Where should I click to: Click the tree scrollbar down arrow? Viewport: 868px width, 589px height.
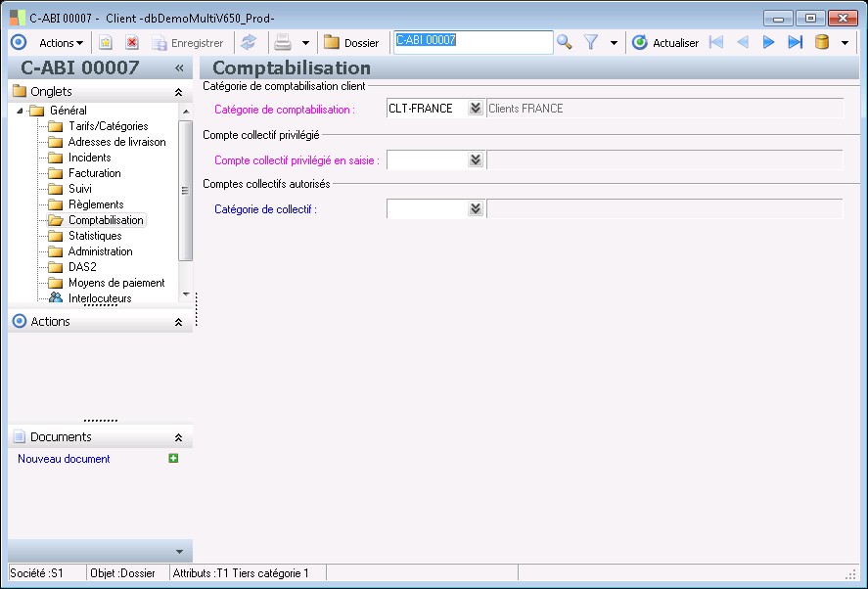[186, 294]
